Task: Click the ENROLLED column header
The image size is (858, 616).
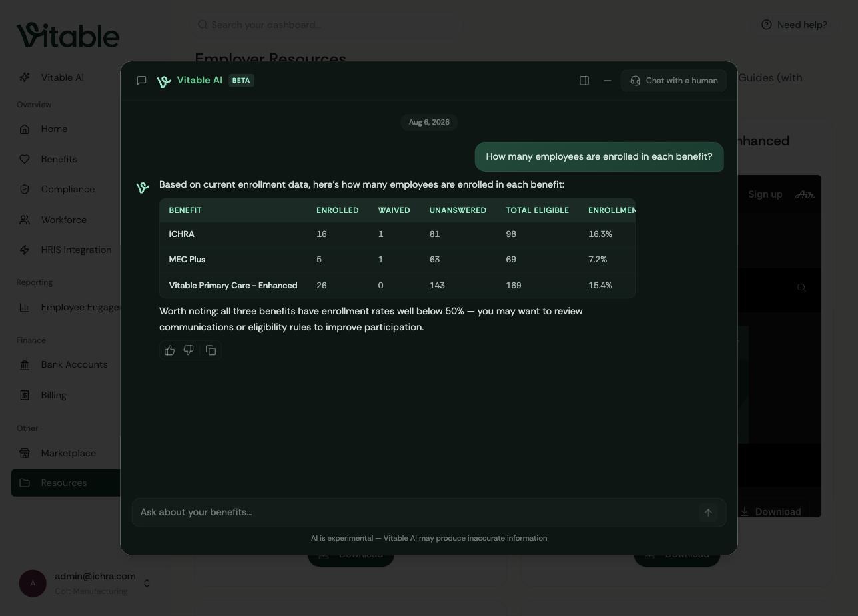Action: [x=338, y=210]
